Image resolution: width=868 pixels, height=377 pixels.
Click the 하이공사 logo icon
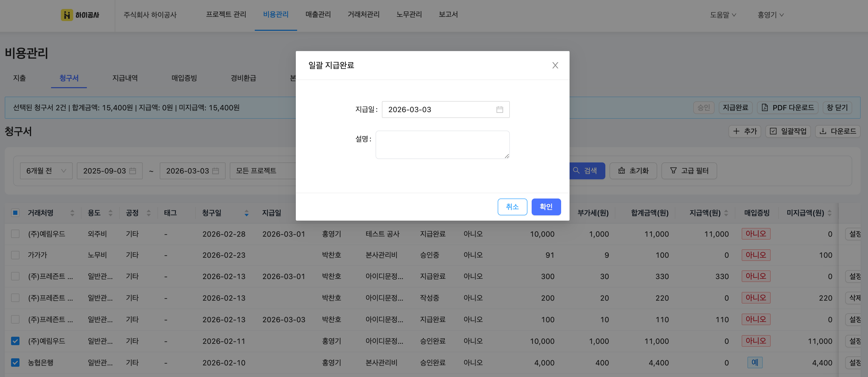(x=67, y=15)
